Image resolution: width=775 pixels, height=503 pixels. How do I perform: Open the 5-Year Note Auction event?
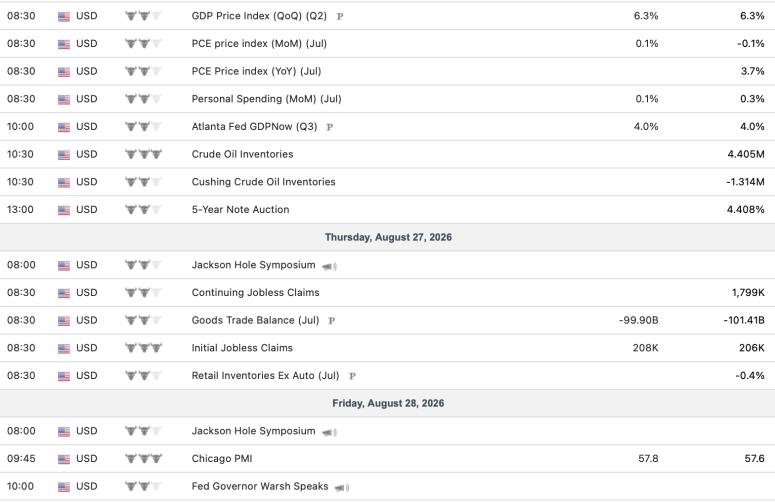tap(240, 210)
